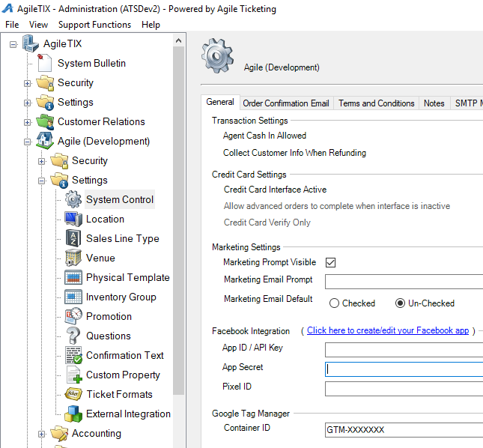Screen dimensions: 483x448
Task: Click the Accounting folder icon
Action: [x=59, y=433]
